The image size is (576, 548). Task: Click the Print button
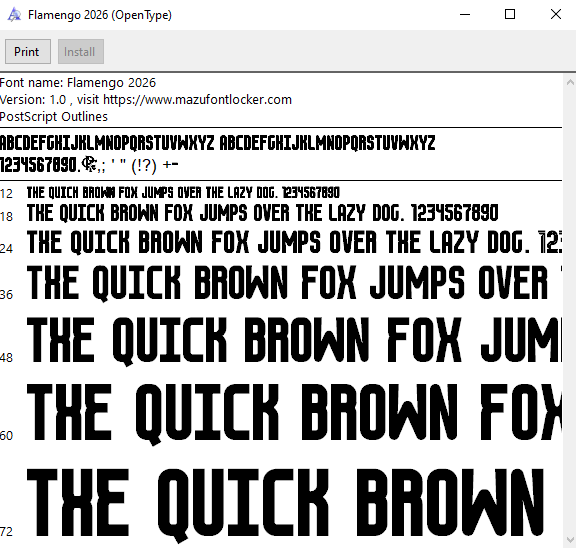(x=28, y=52)
